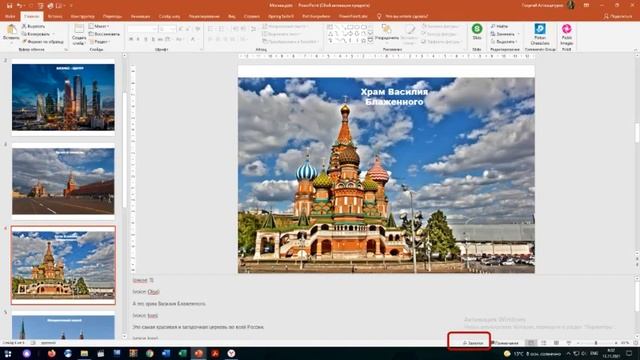Screen dimensions: 640x360
Task: Toggle underline formatting
Action: pos(146,39)
